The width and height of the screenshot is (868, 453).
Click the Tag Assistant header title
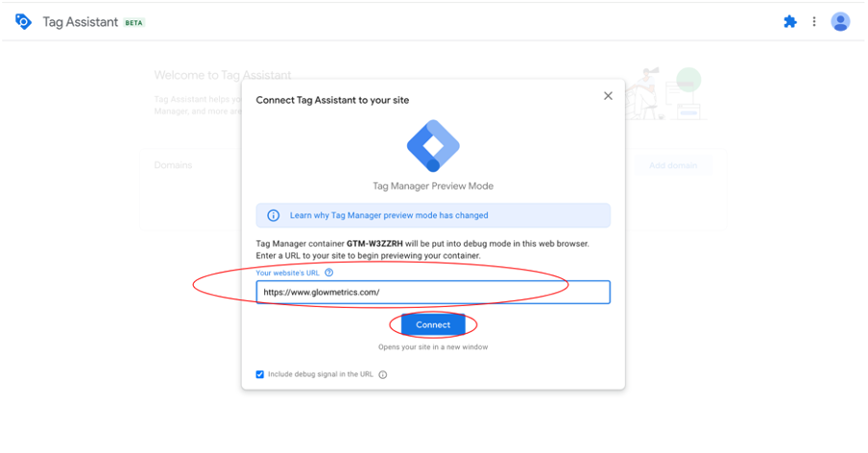81,22
